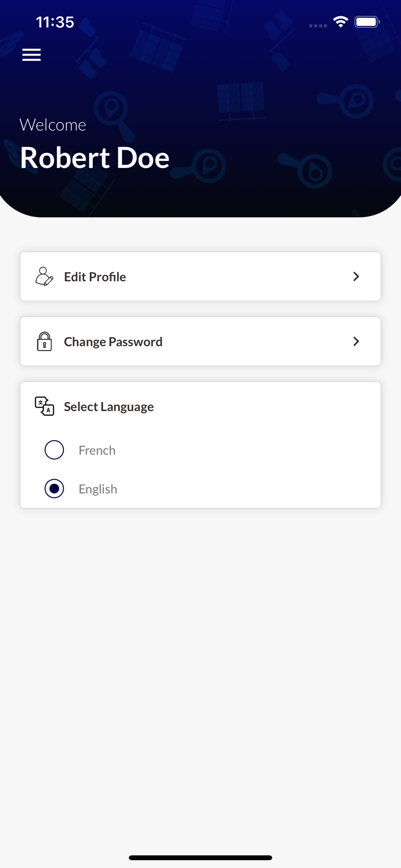Expand Edit Profile via chevron arrow
The image size is (401, 868).
click(x=356, y=276)
